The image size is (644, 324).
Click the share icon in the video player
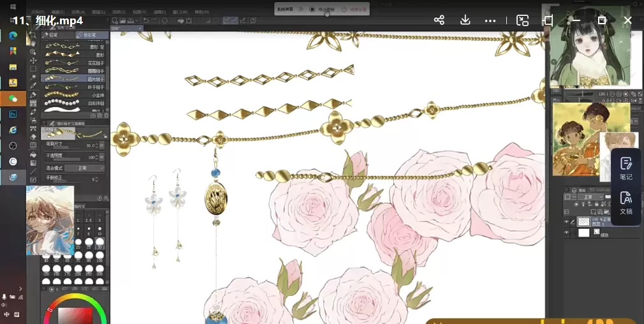click(x=439, y=20)
